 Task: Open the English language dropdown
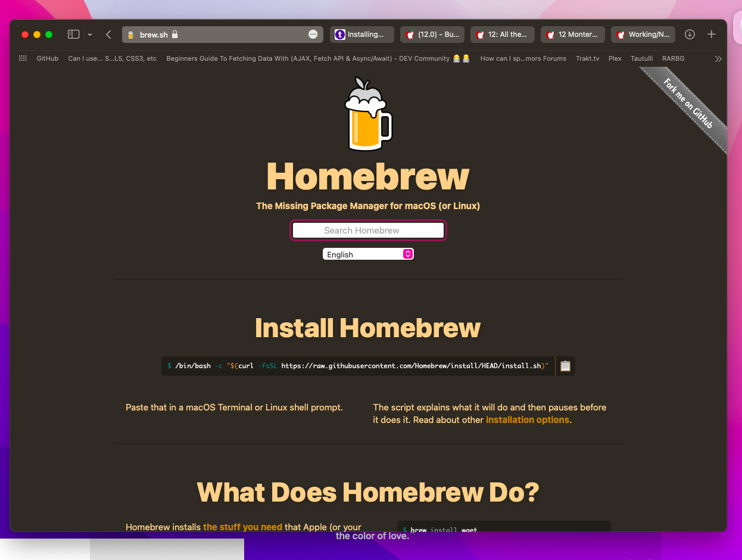click(x=368, y=254)
